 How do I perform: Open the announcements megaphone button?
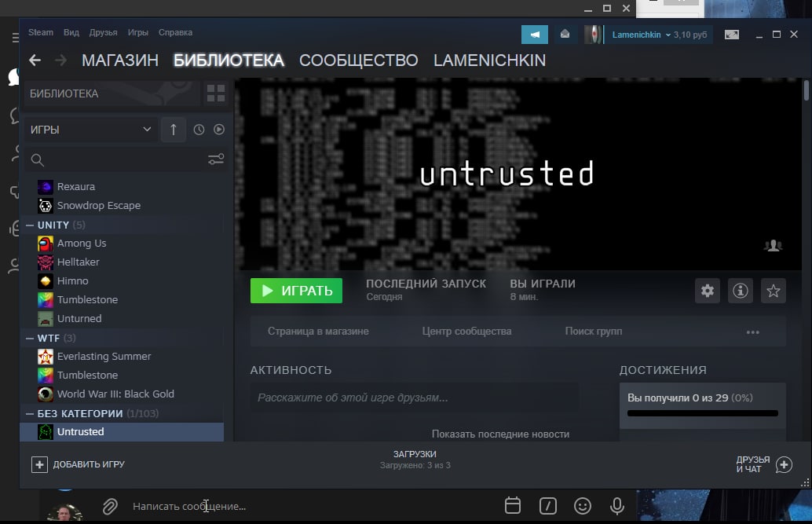535,35
